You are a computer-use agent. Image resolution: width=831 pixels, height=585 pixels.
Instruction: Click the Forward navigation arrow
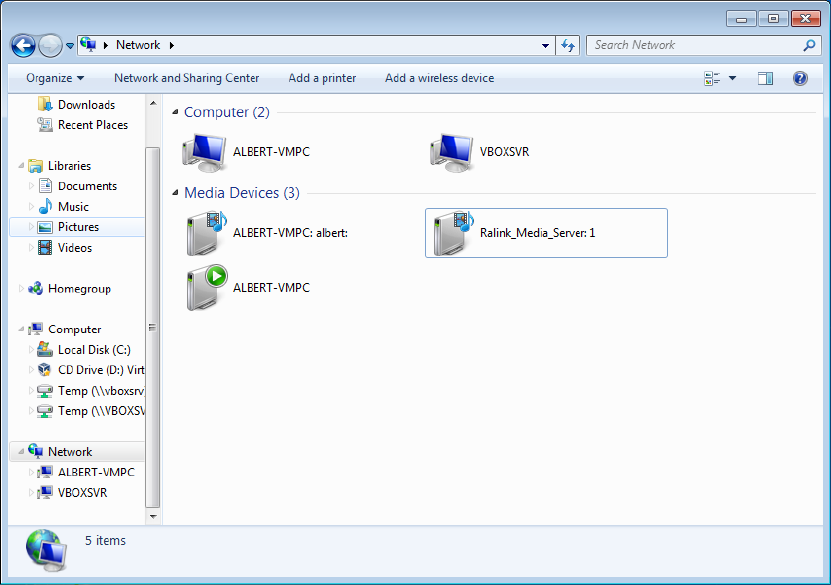click(51, 46)
